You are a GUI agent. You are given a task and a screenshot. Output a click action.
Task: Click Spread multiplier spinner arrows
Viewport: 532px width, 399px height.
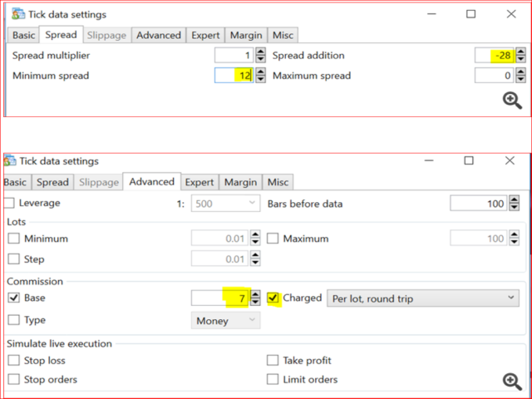260,56
